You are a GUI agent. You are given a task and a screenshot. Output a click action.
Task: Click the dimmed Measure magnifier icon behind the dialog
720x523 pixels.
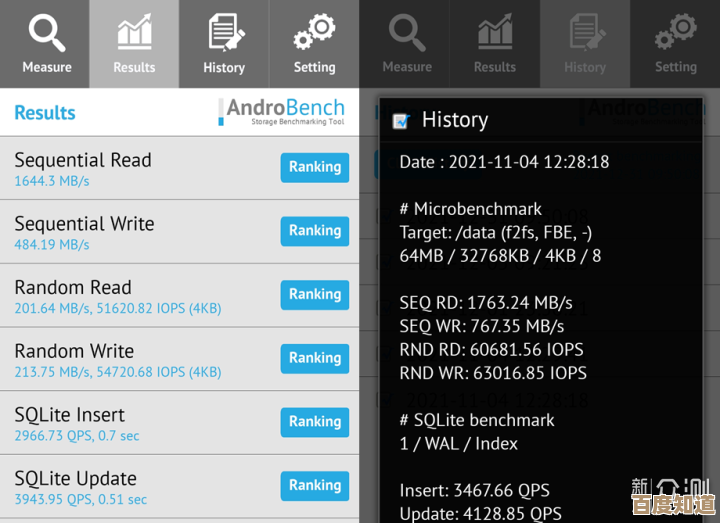[407, 34]
